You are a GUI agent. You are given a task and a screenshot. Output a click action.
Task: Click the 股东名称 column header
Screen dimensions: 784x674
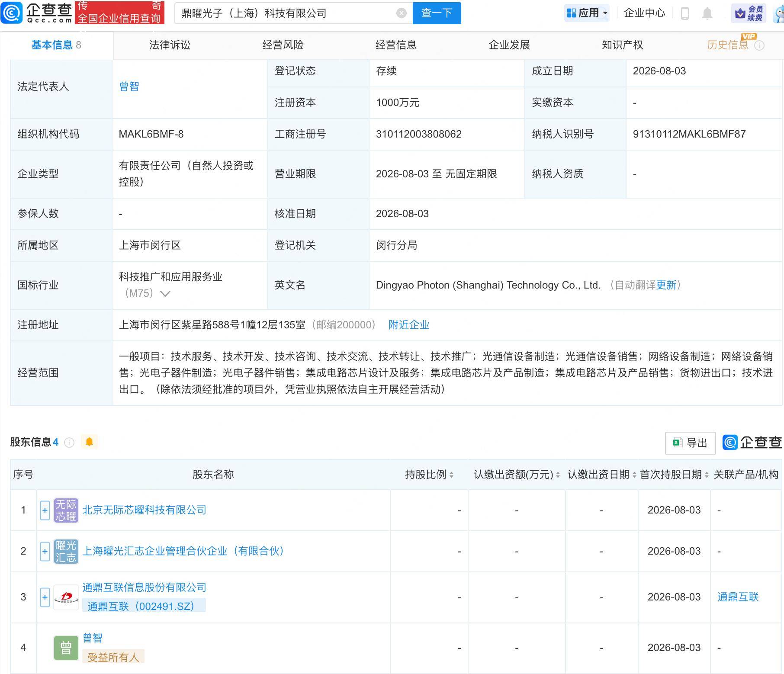coord(213,475)
